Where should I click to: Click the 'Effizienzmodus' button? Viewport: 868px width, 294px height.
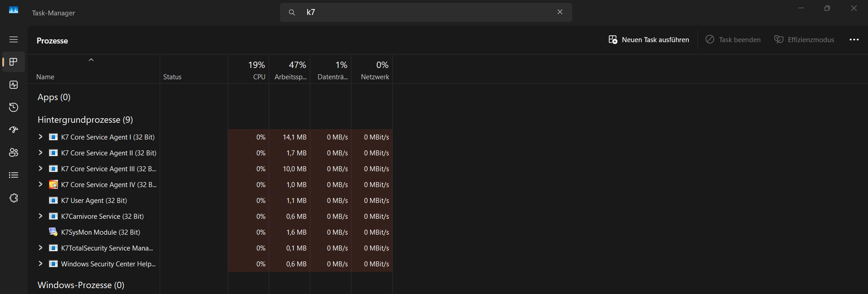coord(804,40)
